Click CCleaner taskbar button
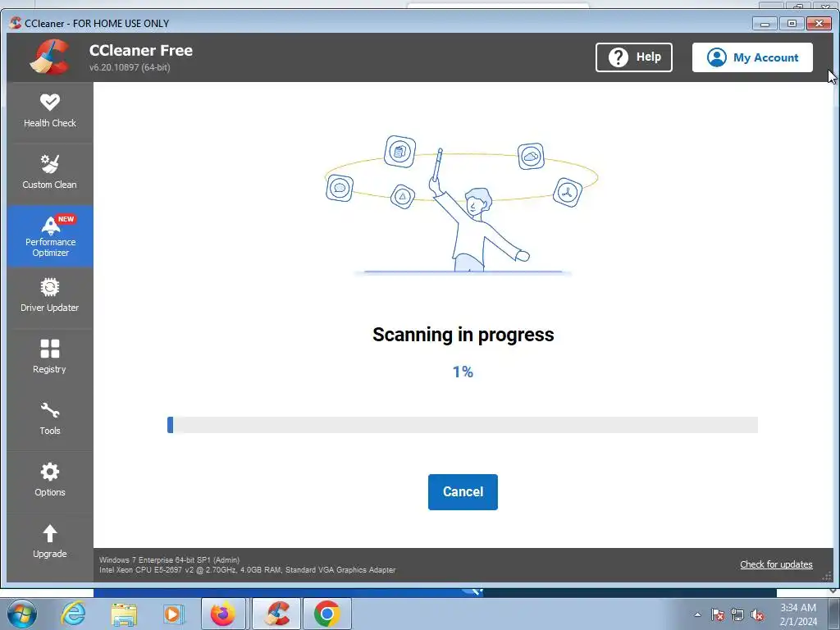 [277, 614]
